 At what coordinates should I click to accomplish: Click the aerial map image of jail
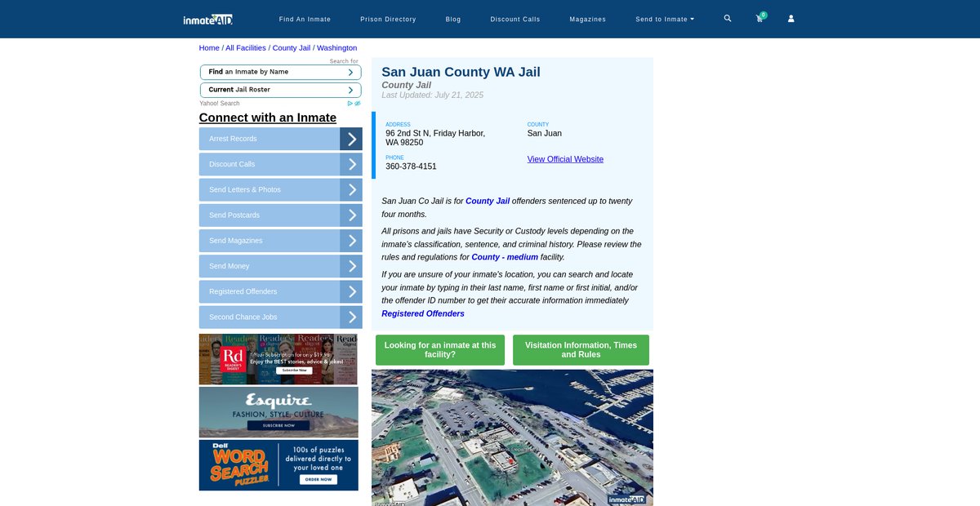[x=512, y=437]
